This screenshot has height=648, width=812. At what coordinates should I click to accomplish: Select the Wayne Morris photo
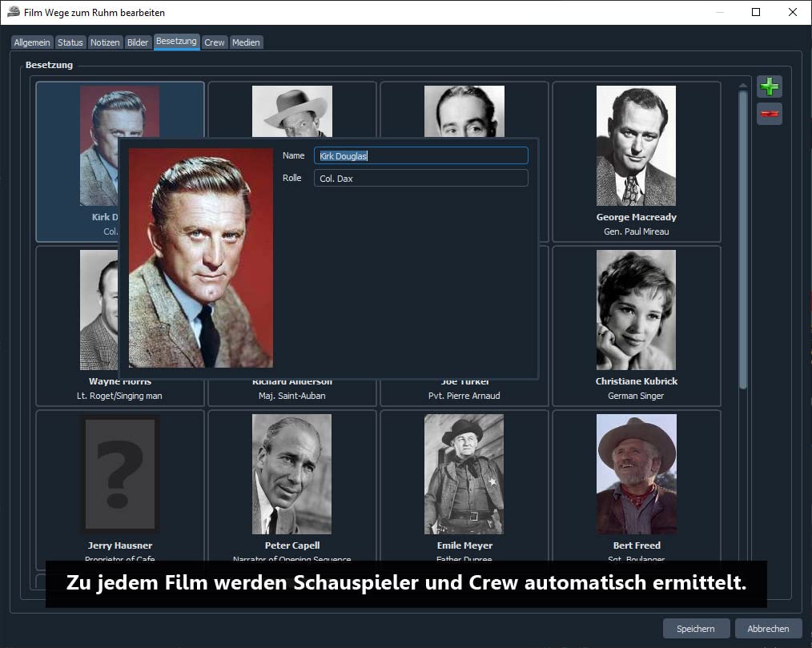pos(99,310)
